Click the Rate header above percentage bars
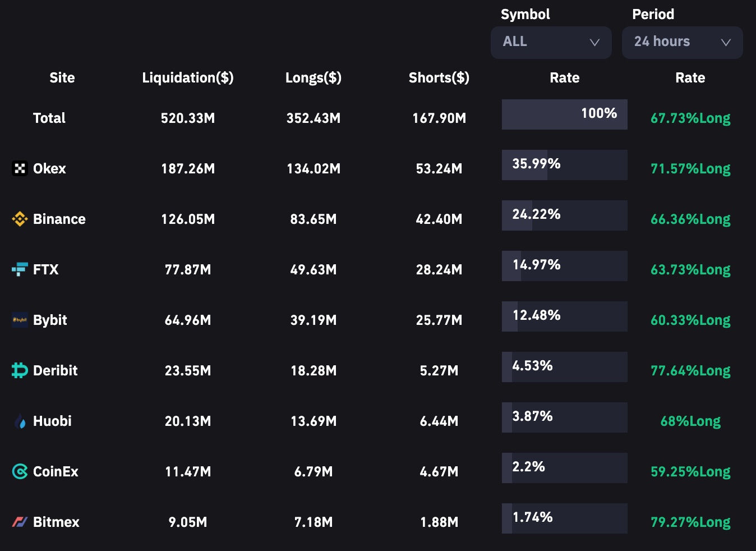 pos(565,77)
